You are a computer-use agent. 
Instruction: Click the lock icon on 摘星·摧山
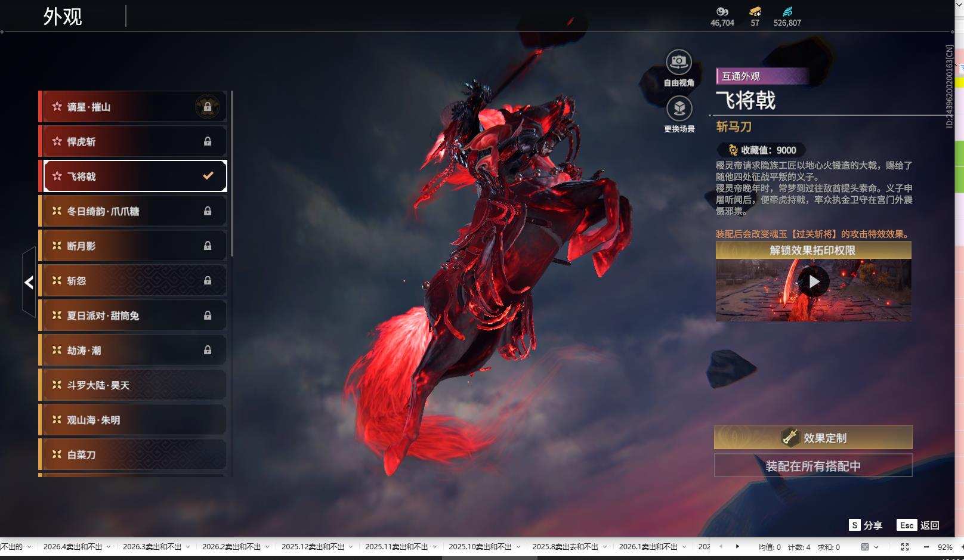tap(208, 107)
